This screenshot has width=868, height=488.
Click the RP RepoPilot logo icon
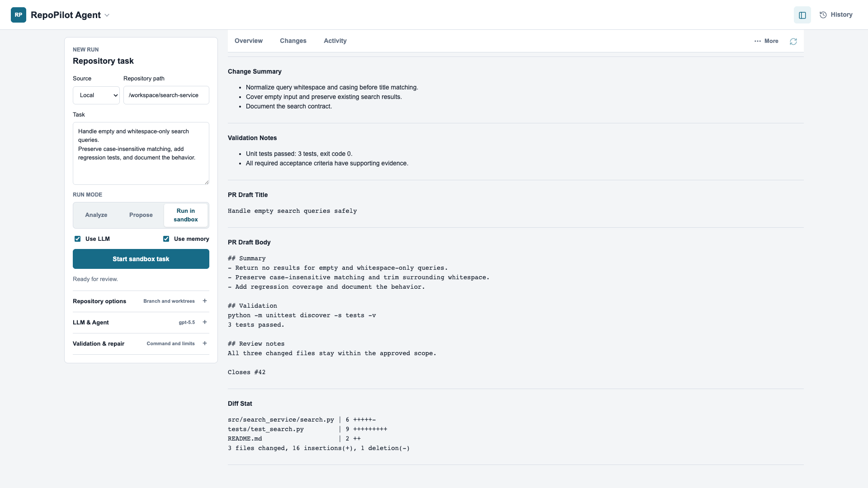19,15
